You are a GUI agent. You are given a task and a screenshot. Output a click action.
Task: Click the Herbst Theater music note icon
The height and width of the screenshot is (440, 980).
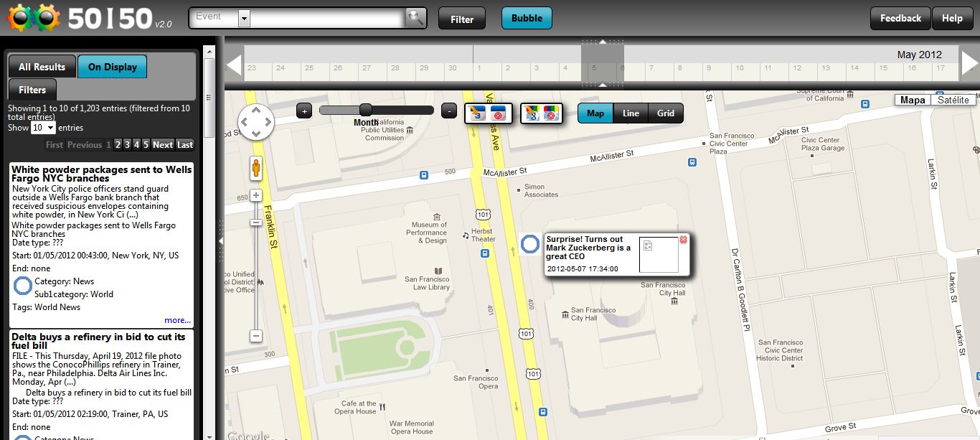[x=465, y=235]
